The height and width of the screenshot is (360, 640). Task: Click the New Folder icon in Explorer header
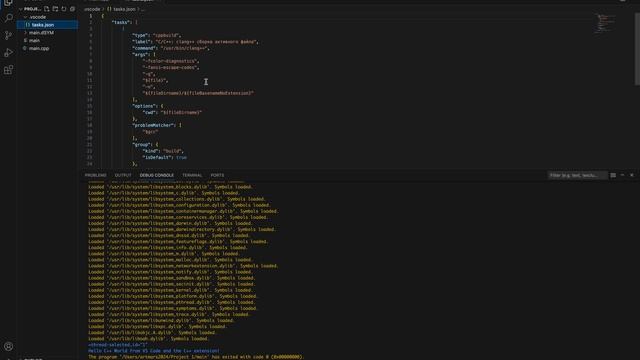coord(55,9)
